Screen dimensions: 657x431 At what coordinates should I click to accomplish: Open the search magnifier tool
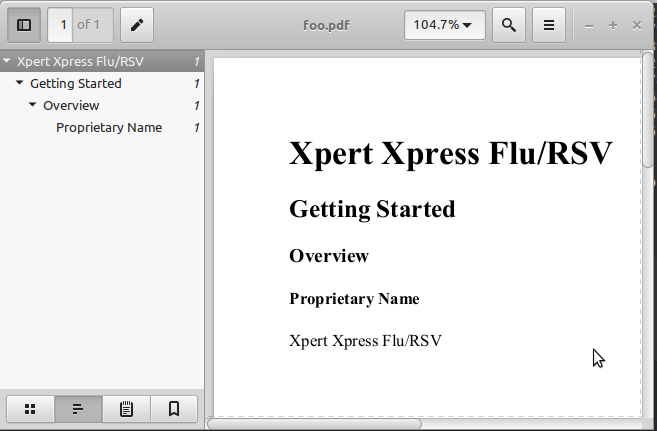pos(509,25)
